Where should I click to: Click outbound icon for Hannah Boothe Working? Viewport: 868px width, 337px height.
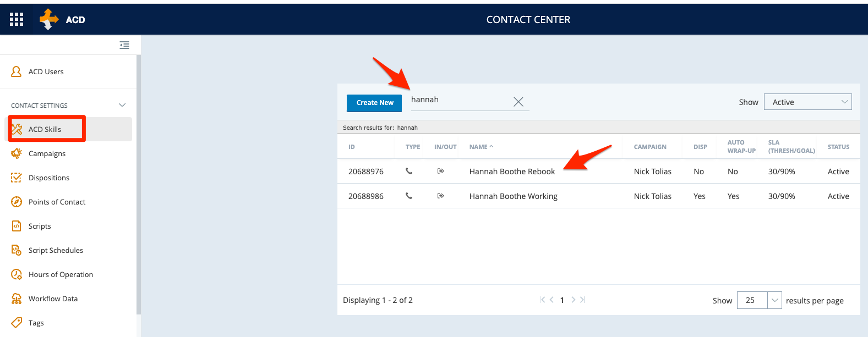point(440,196)
